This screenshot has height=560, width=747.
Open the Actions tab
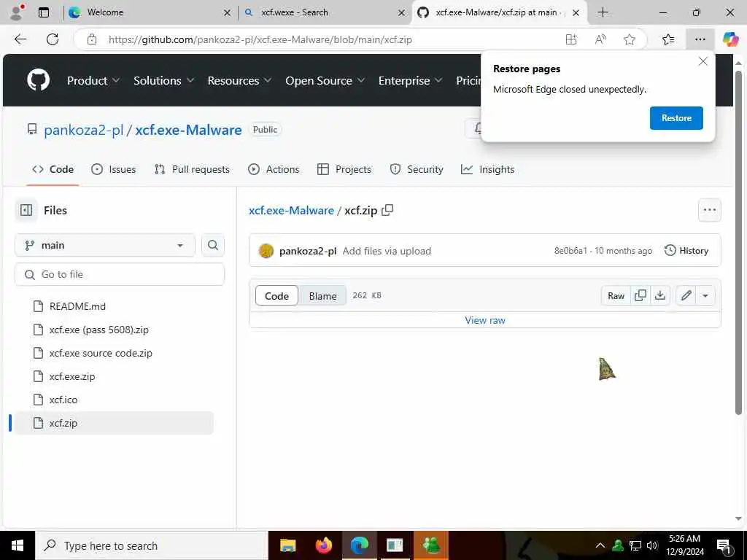coord(274,169)
